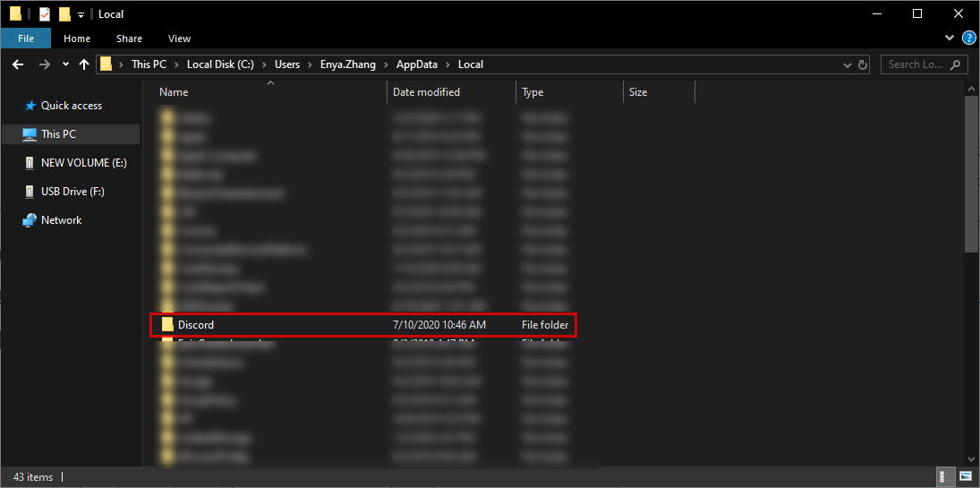Click the Refresh button in address bar
The height and width of the screenshot is (488, 980).
tap(863, 64)
